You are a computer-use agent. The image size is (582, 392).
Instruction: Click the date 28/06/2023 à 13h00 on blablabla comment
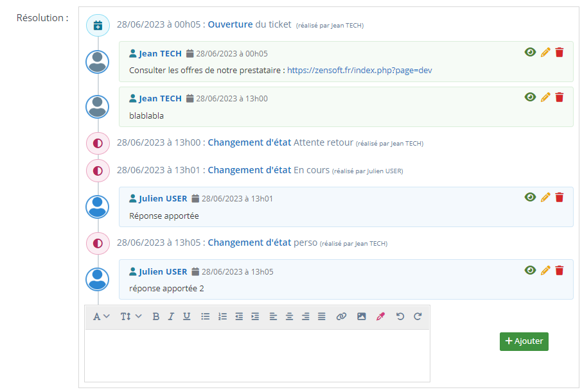232,99
